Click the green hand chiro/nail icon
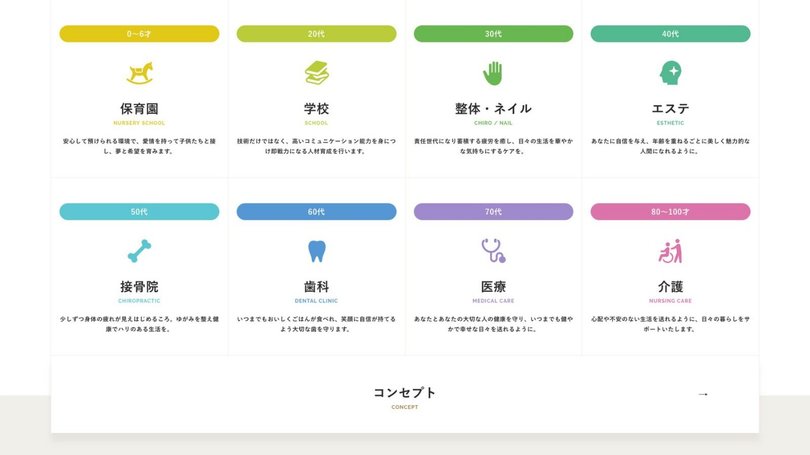Screen dimensions: 810x455 click(x=493, y=73)
